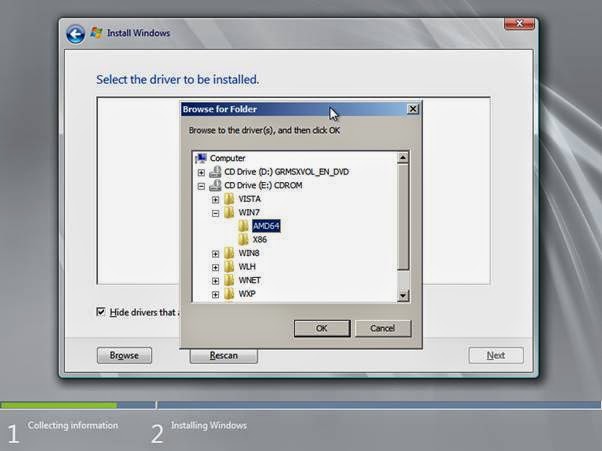Close the Browse for Folder dialog

coord(413,109)
